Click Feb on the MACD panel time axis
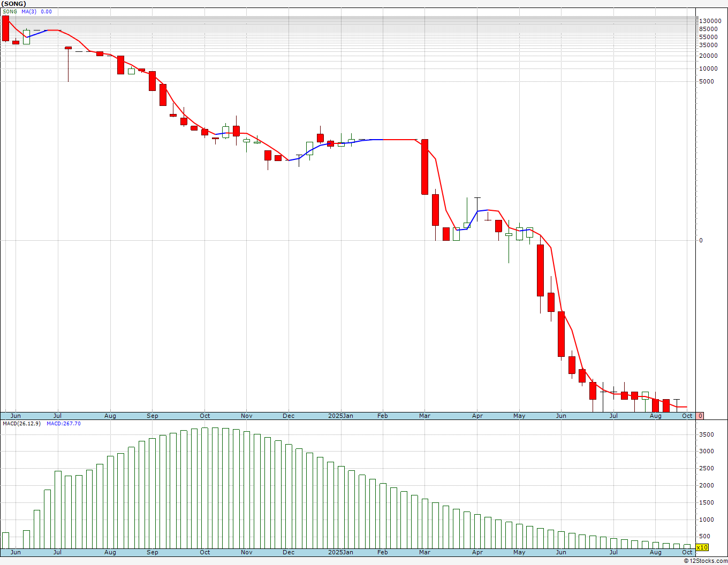This screenshot has height=565, width=728. [383, 552]
